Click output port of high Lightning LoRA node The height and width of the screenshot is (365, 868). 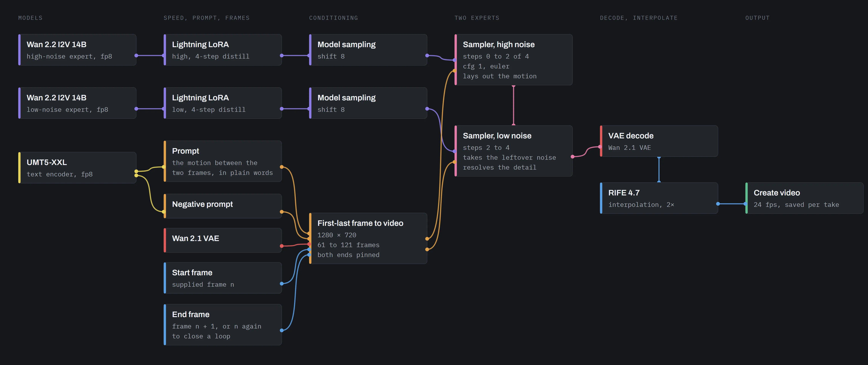point(282,56)
